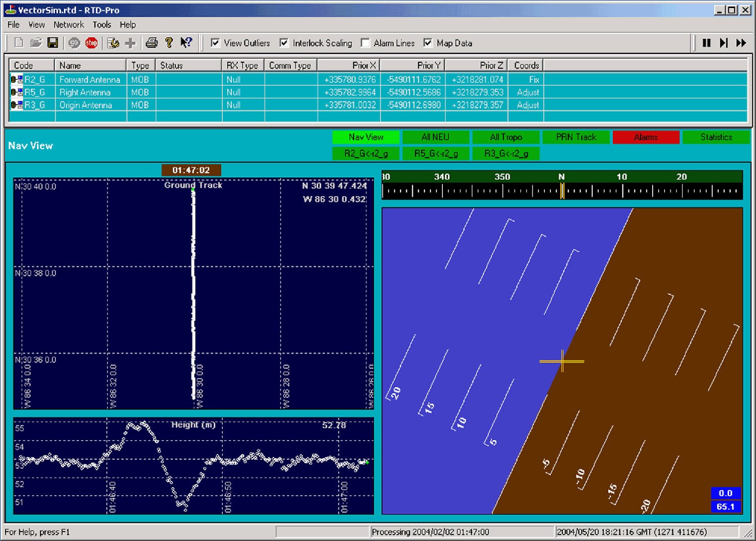Click the red Stop icon

click(91, 43)
